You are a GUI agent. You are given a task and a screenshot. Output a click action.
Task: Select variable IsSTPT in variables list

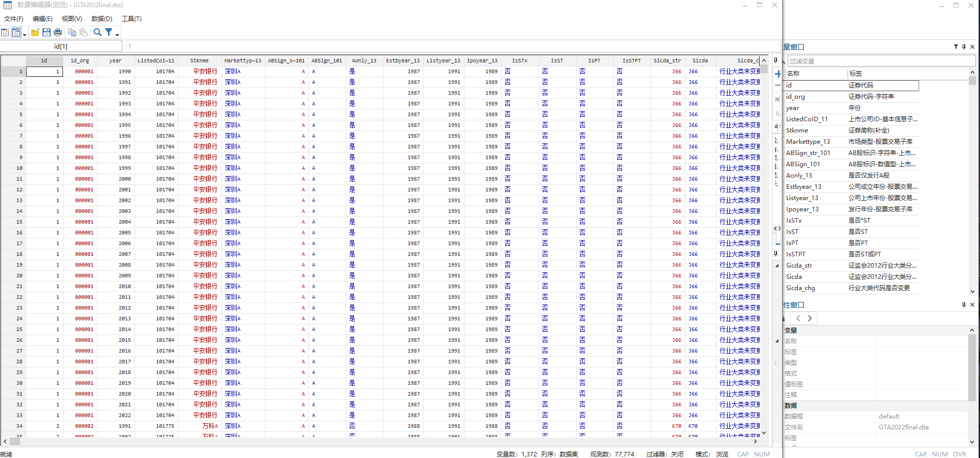click(x=851, y=254)
